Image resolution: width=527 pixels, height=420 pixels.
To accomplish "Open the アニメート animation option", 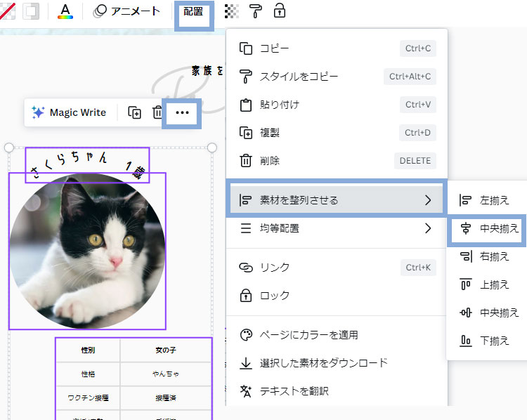I will coord(126,11).
